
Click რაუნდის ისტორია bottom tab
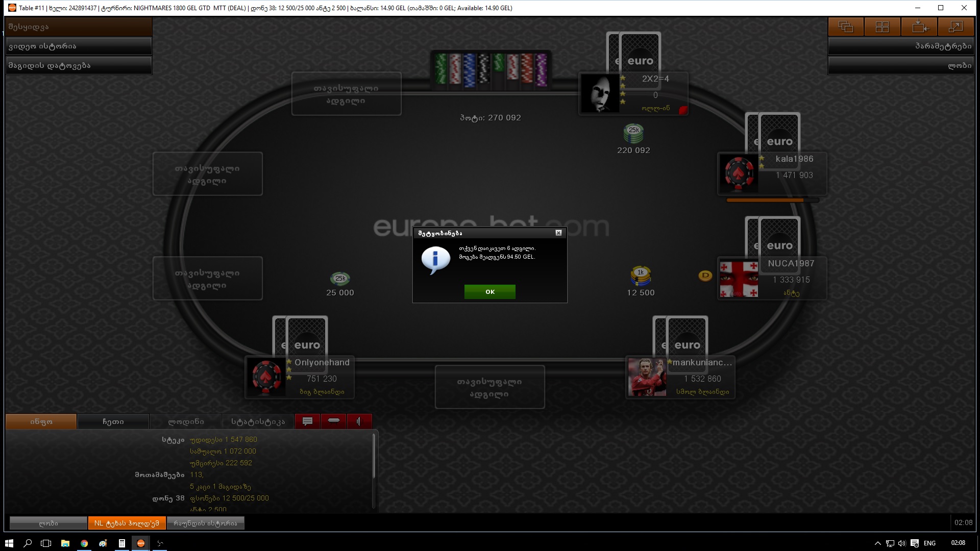[205, 523]
